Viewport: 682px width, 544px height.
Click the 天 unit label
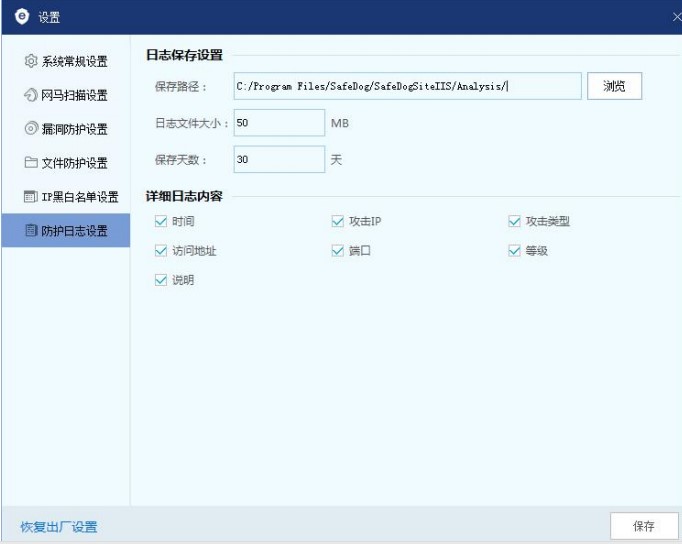(x=336, y=160)
